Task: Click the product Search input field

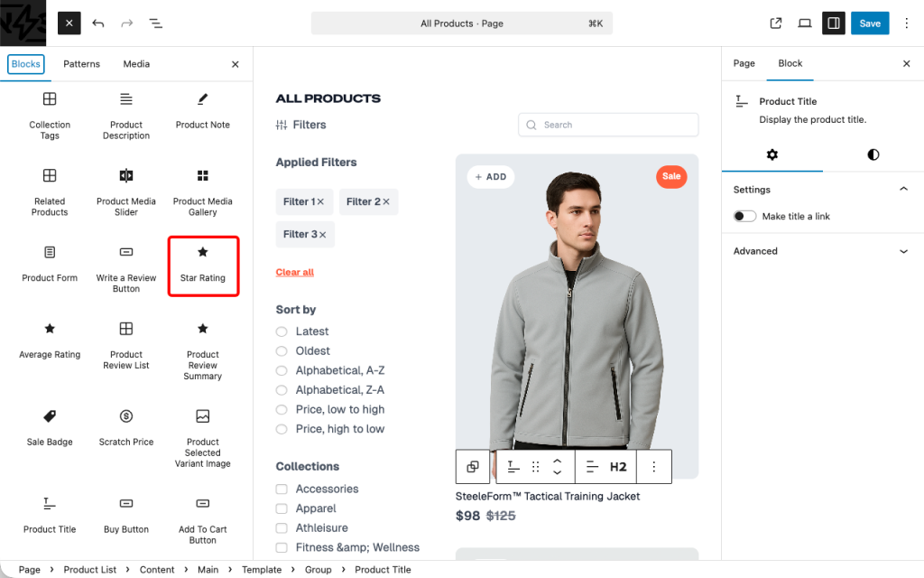Action: (614, 125)
